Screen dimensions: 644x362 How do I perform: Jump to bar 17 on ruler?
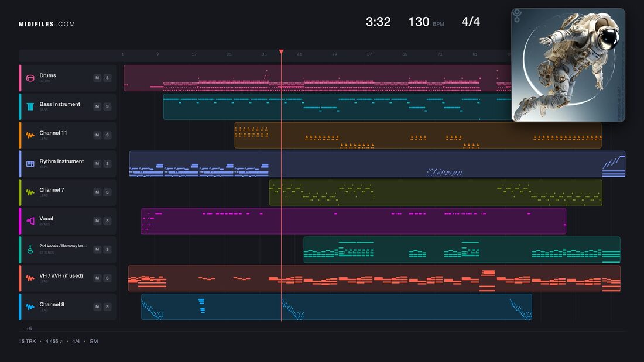pos(194,54)
